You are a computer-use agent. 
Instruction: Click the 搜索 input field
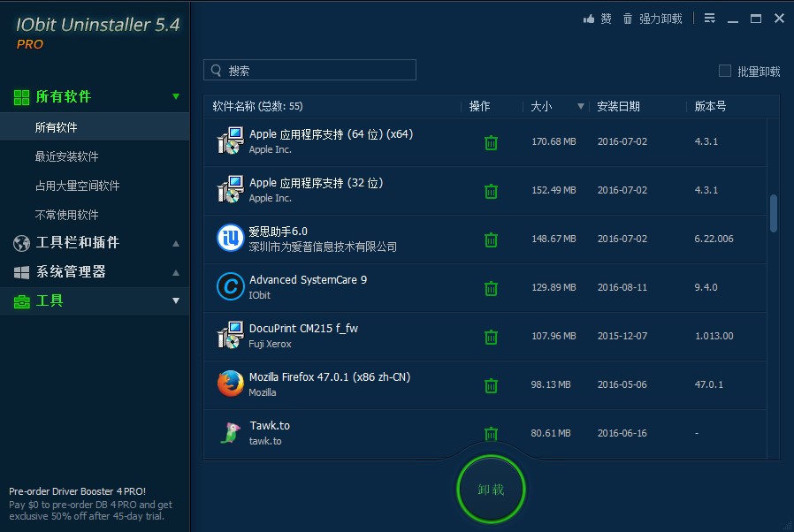[309, 70]
